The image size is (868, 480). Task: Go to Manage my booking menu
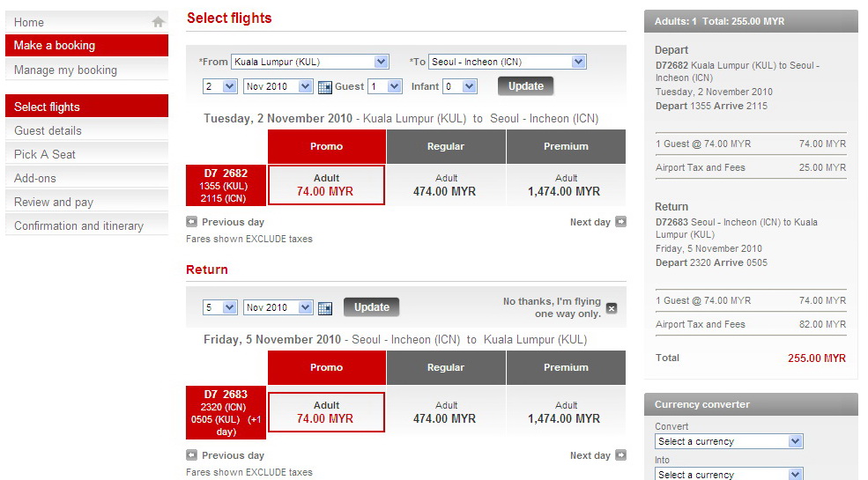point(65,70)
